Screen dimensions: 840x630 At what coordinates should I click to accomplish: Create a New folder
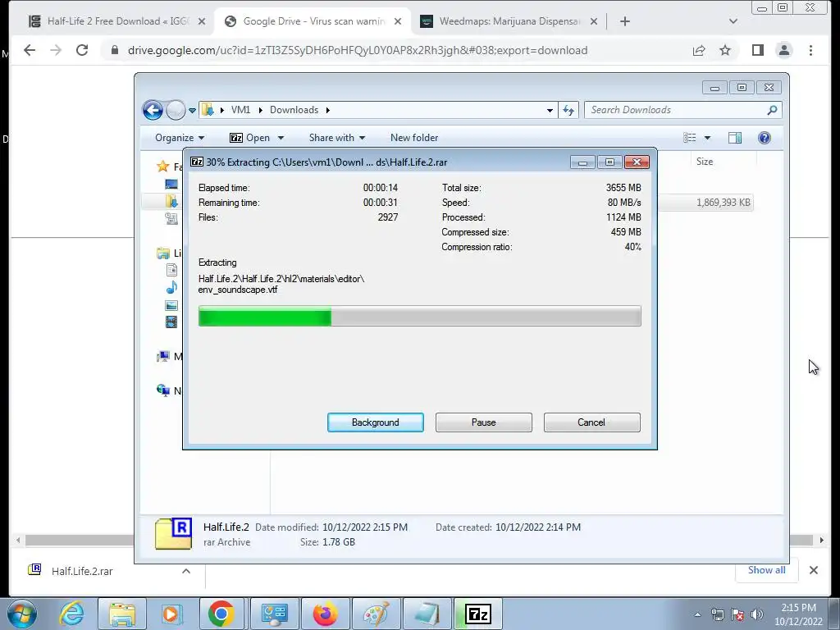tap(414, 138)
